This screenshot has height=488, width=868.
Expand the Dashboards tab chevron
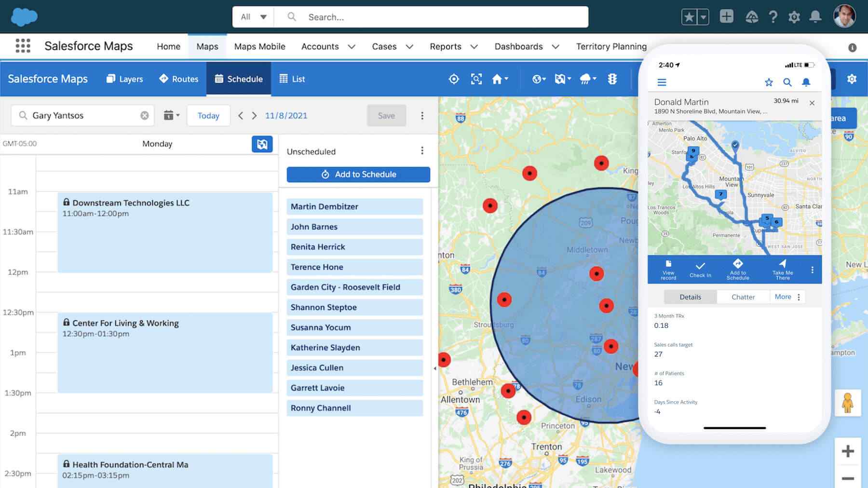pyautogui.click(x=556, y=47)
